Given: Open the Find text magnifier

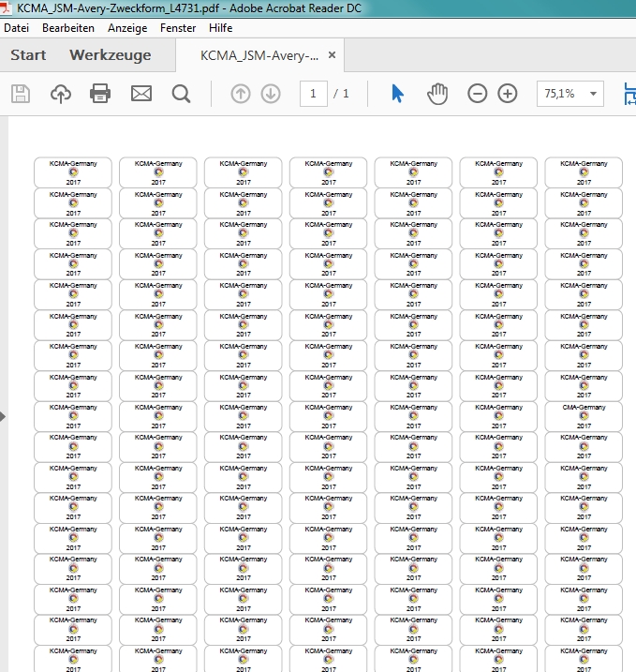Looking at the screenshot, I should tap(181, 94).
